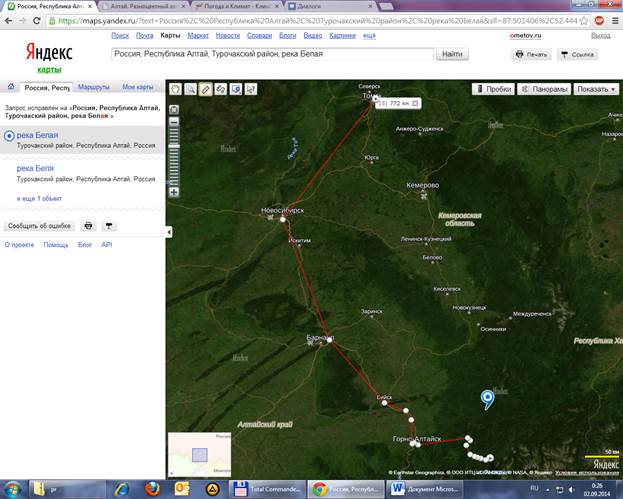Click the Печать print button
Image resolution: width=623 pixels, height=499 pixels.
pyautogui.click(x=531, y=54)
